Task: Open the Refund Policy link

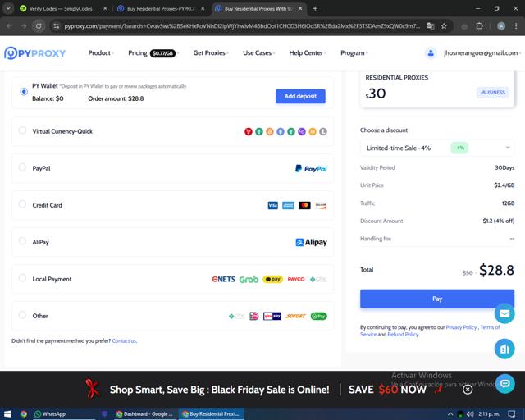Action: [403, 334]
